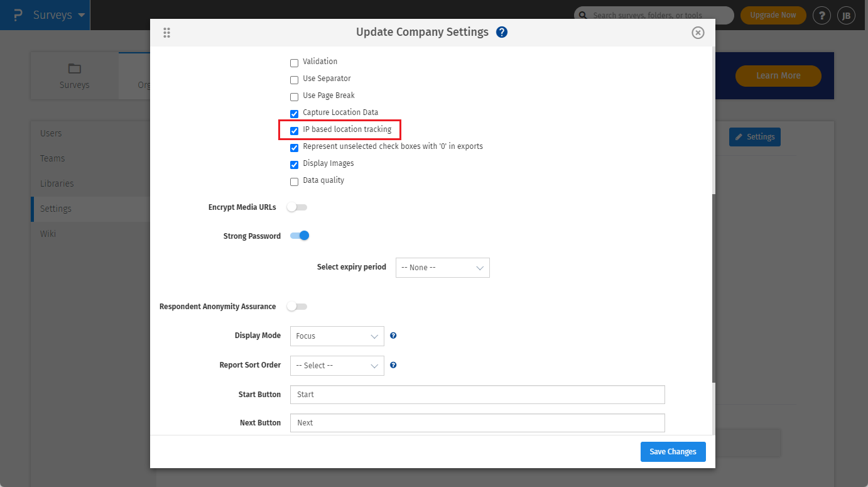Enable the Data quality checkbox
The image size is (868, 487).
294,182
